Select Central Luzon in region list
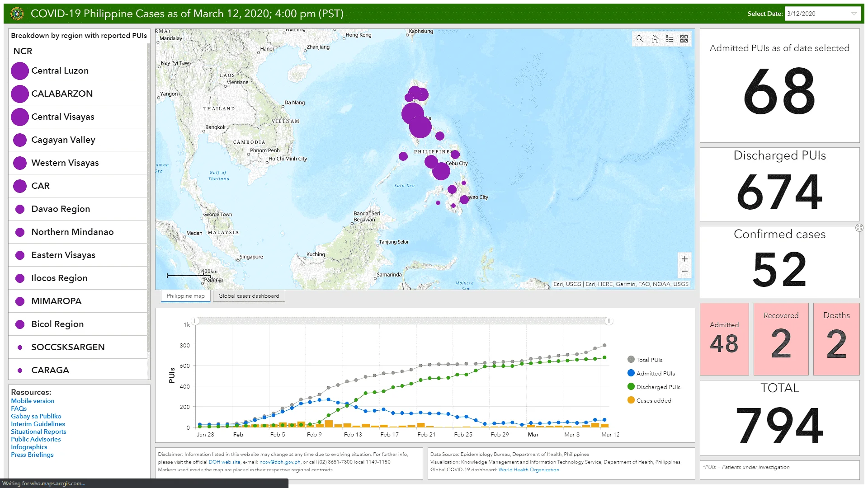This screenshot has height=488, width=868. click(78, 70)
